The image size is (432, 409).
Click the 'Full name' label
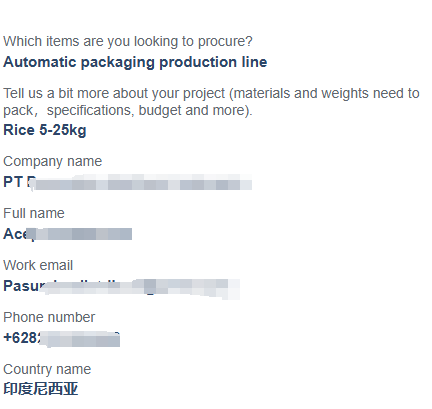point(34,213)
